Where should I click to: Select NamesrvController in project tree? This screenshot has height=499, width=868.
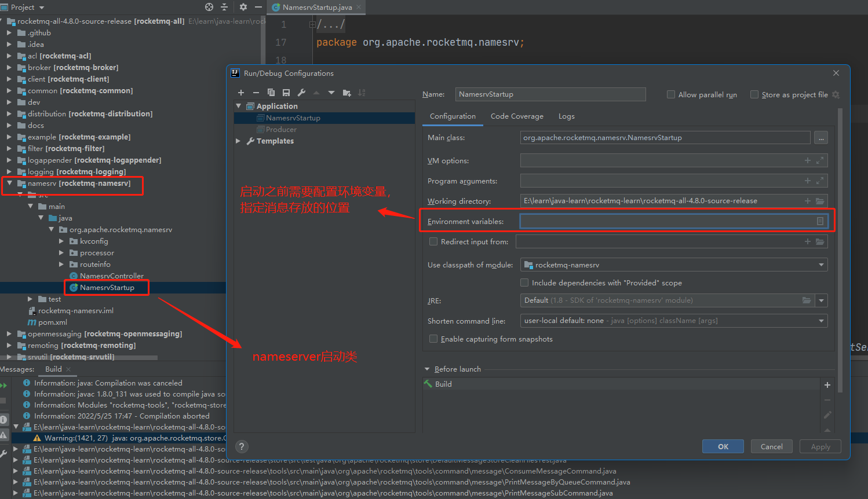click(112, 276)
